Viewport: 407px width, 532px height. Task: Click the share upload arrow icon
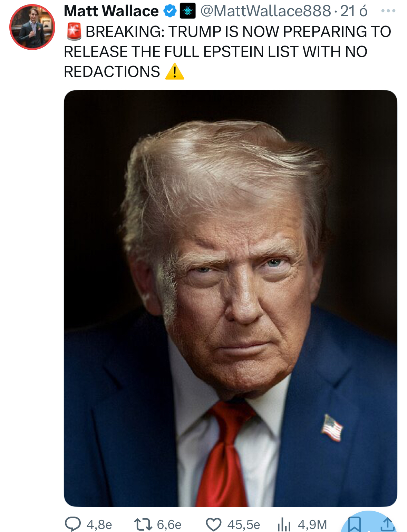click(x=388, y=524)
